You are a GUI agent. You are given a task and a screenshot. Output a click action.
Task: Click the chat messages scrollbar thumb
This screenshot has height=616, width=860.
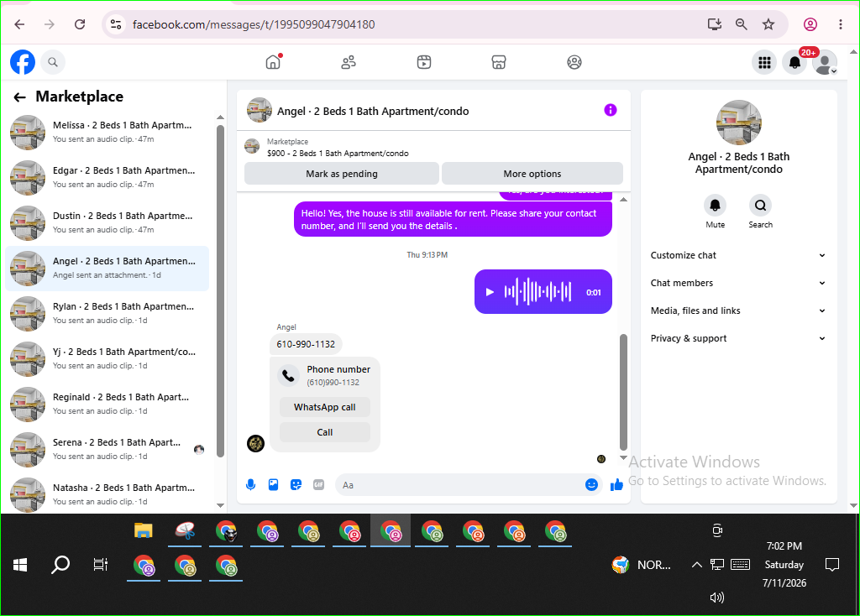point(623,392)
